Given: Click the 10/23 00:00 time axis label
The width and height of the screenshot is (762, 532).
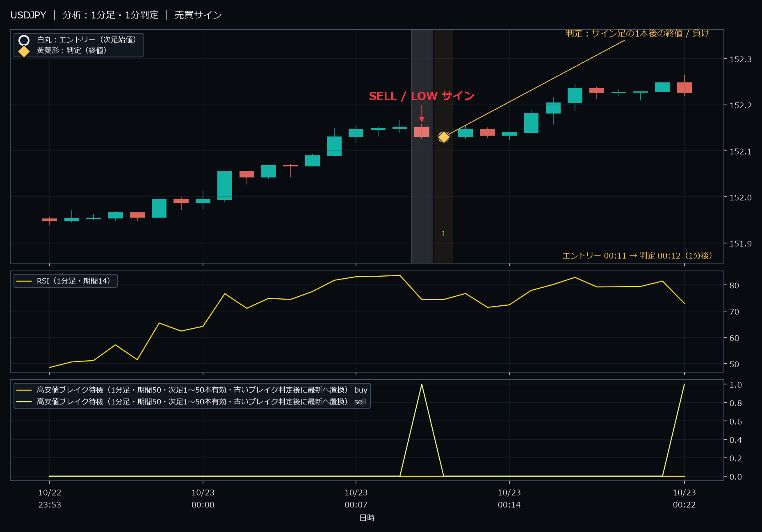Looking at the screenshot, I should [203, 499].
